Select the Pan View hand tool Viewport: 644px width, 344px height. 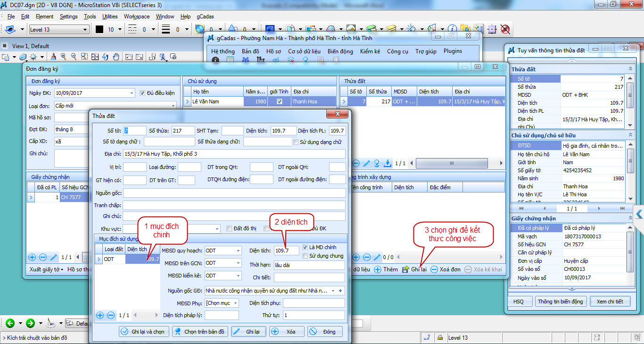pyautogui.click(x=116, y=57)
